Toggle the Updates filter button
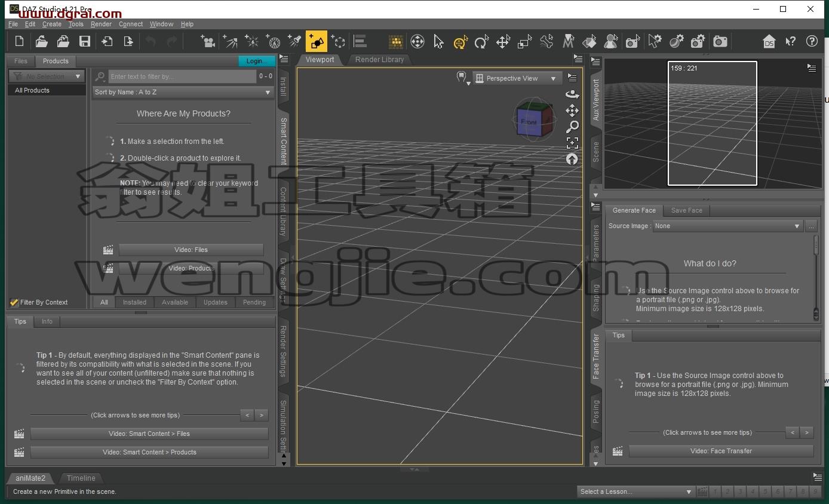The width and height of the screenshot is (829, 504). point(216,302)
